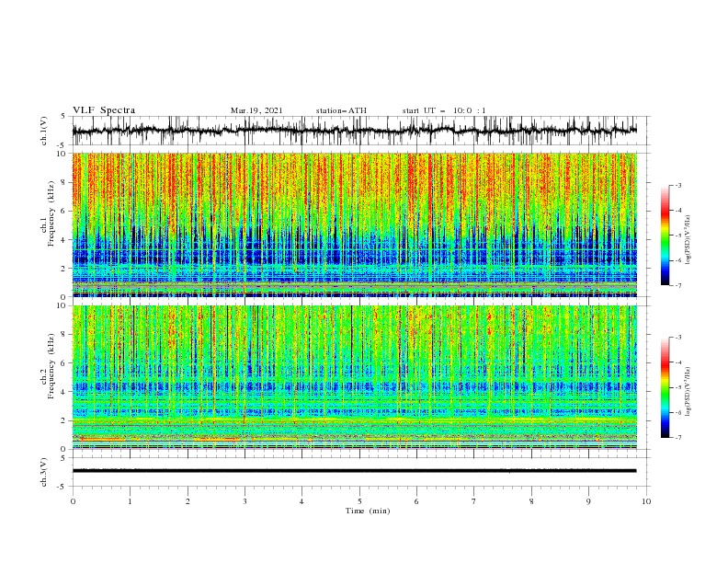Click the "-7" label on the upper colorbar
The height and width of the screenshot is (563, 728).
pyautogui.click(x=677, y=285)
